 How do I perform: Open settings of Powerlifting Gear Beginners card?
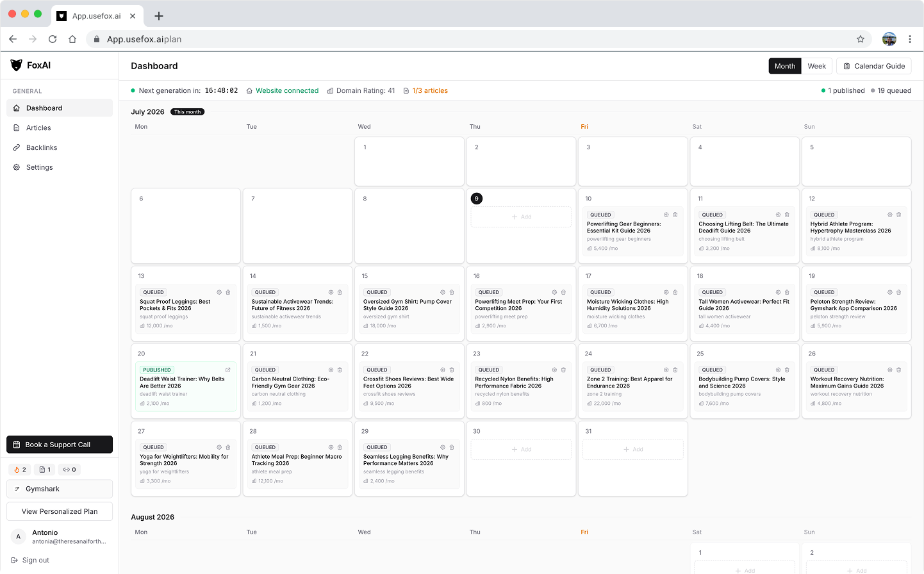[666, 215]
